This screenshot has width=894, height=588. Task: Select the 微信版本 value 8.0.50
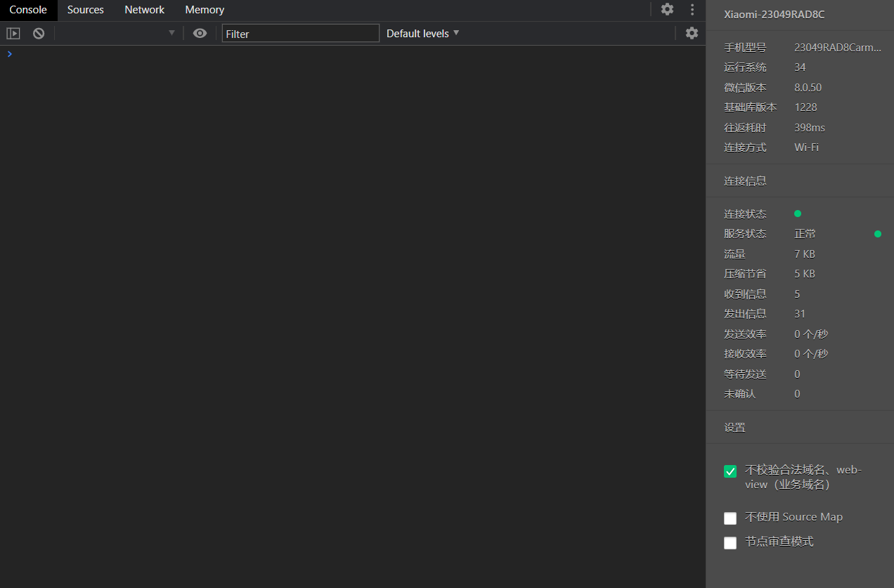(808, 87)
